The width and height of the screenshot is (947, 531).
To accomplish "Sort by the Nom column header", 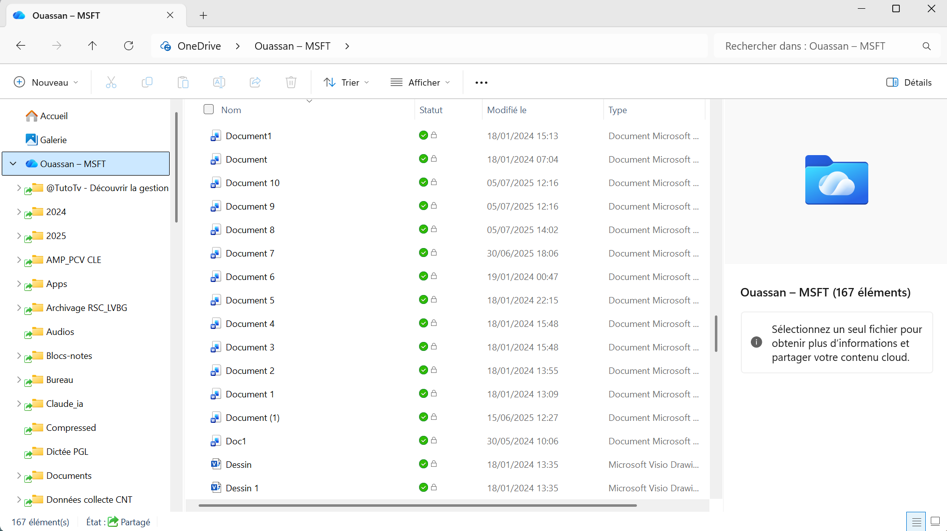I will [x=231, y=110].
